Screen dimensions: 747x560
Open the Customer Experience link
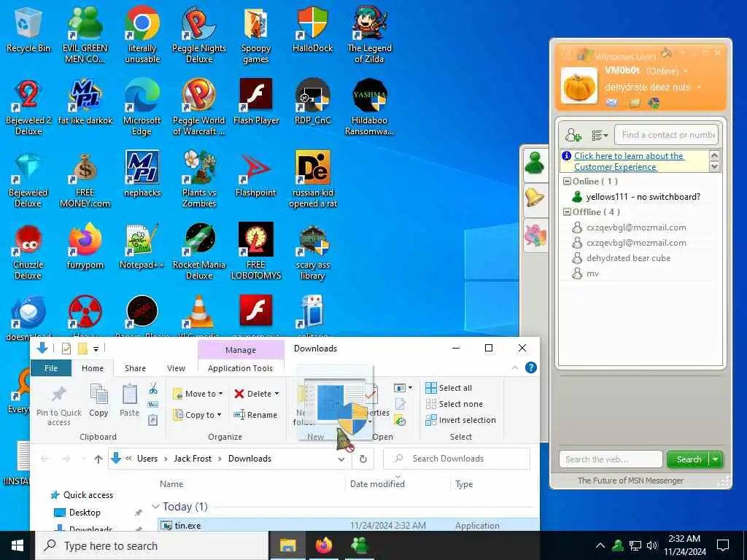tap(629, 161)
